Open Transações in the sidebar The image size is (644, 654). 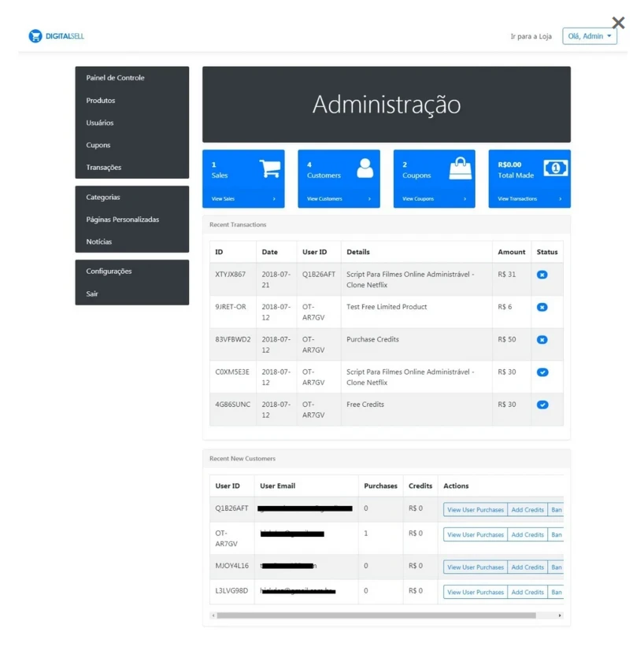[103, 168]
